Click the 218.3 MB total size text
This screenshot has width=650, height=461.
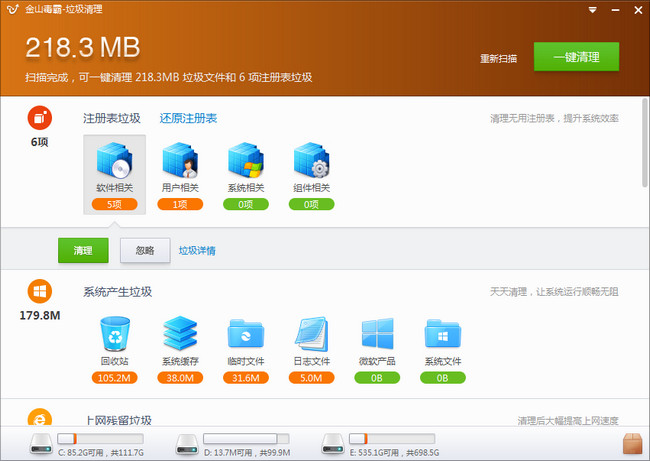point(82,47)
